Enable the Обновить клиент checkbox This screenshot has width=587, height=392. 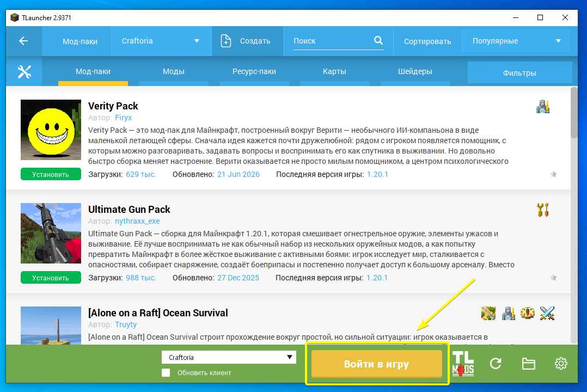coord(166,372)
